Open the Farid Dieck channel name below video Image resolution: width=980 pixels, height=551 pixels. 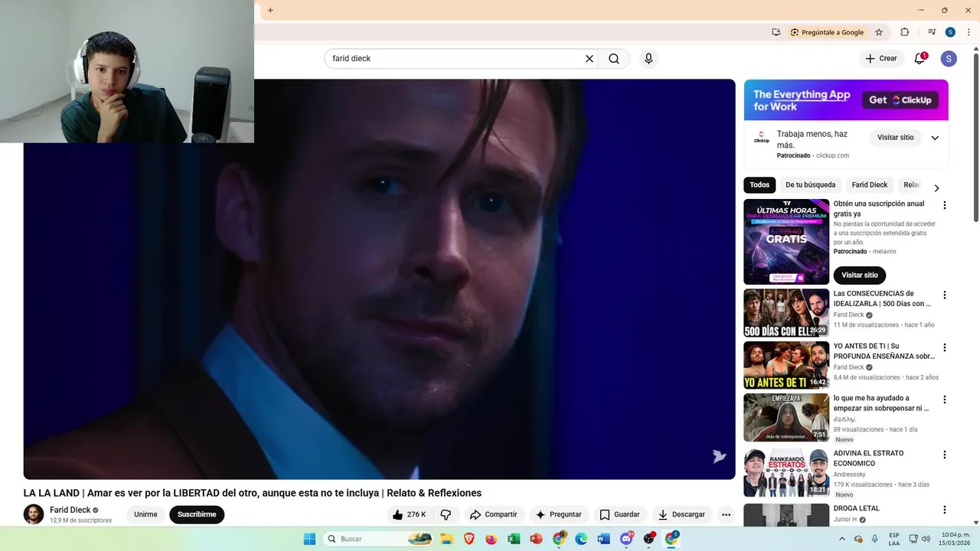[70, 510]
